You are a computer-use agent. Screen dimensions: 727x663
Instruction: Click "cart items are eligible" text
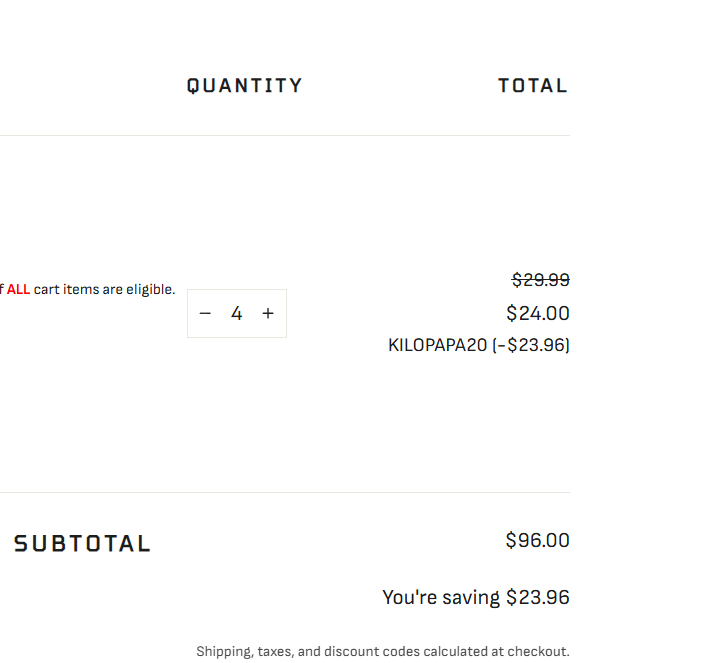pyautogui.click(x=104, y=290)
